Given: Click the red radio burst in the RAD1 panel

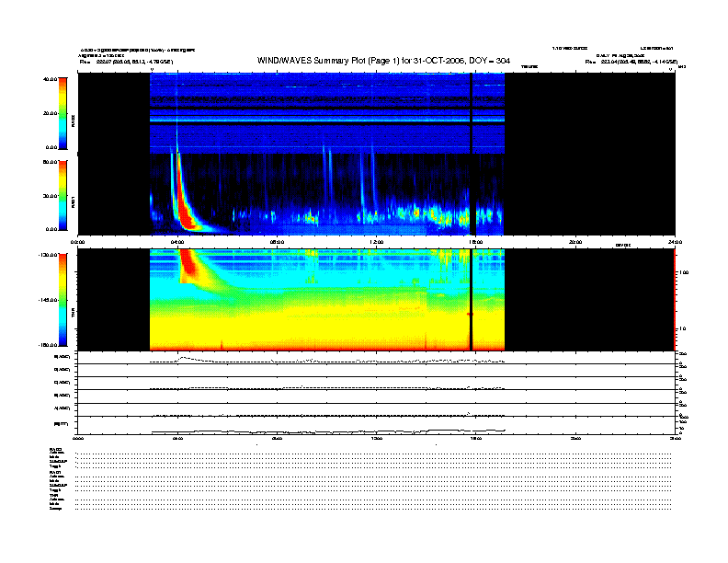Looking at the screenshot, I should pos(185,209).
